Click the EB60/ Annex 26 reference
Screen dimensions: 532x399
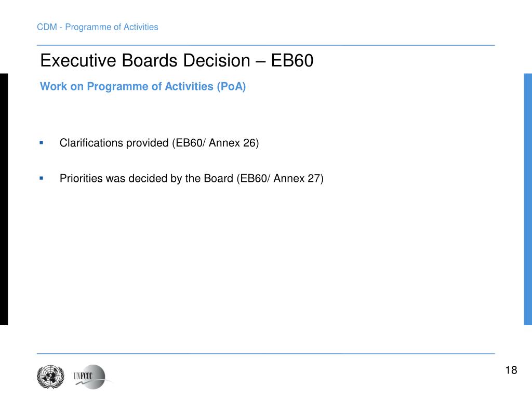click(x=216, y=143)
